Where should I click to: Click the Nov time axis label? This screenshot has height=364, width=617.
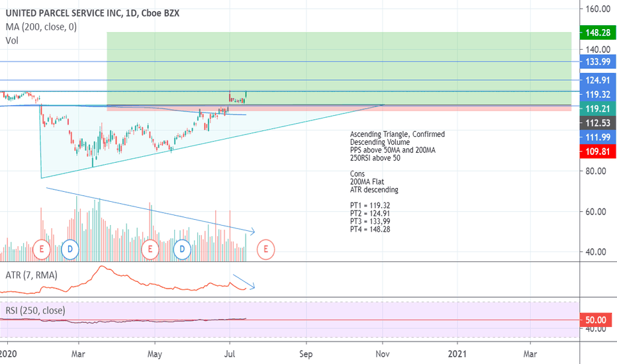click(383, 354)
